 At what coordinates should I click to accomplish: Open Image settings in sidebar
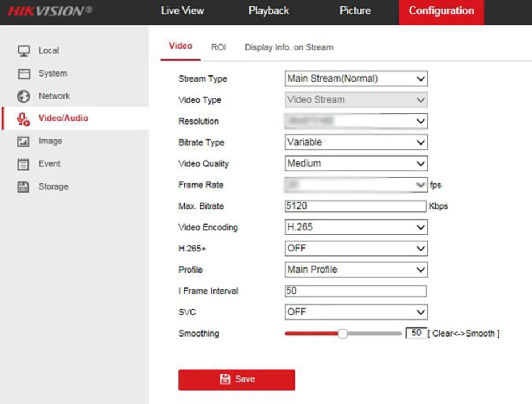(x=50, y=141)
